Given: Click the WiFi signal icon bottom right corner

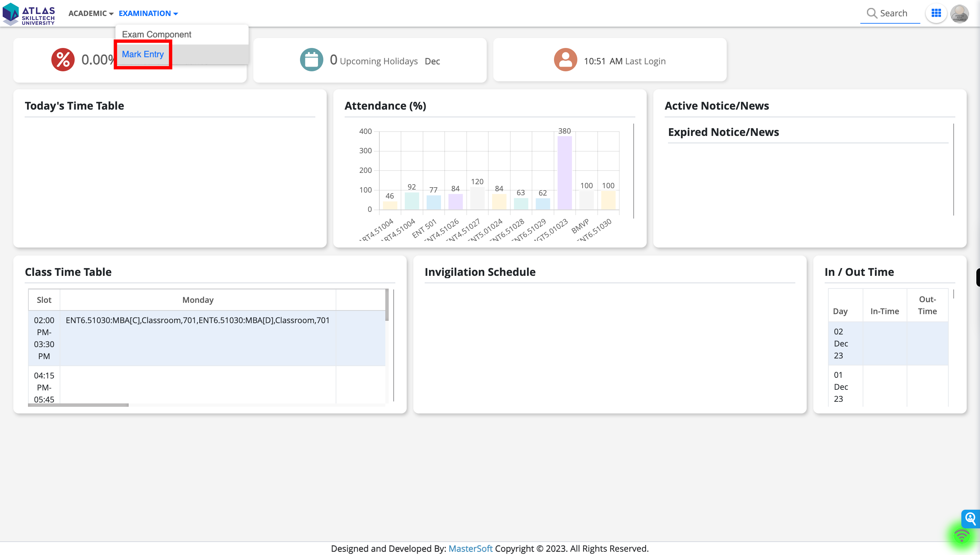Looking at the screenshot, I should click(963, 535).
